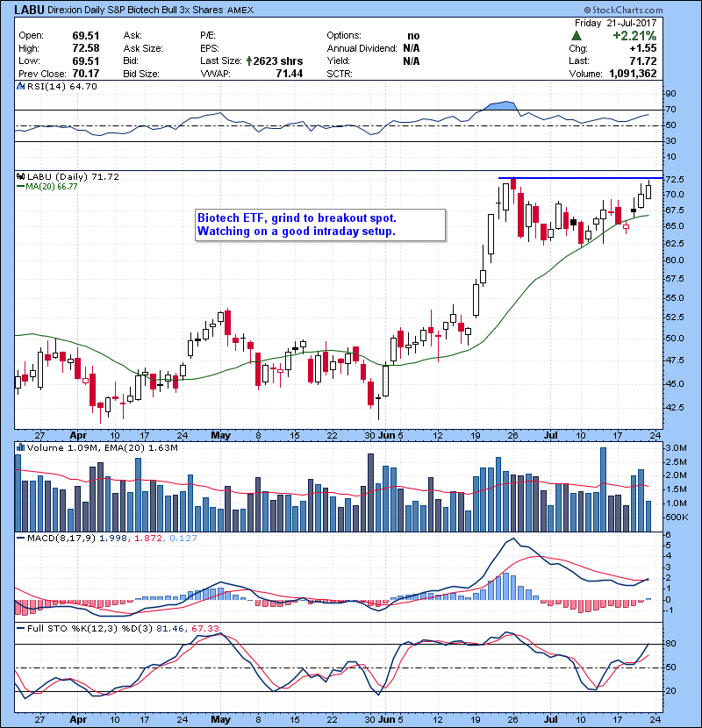Click the Options value 'no'
This screenshot has height=728, width=702.
pos(413,36)
